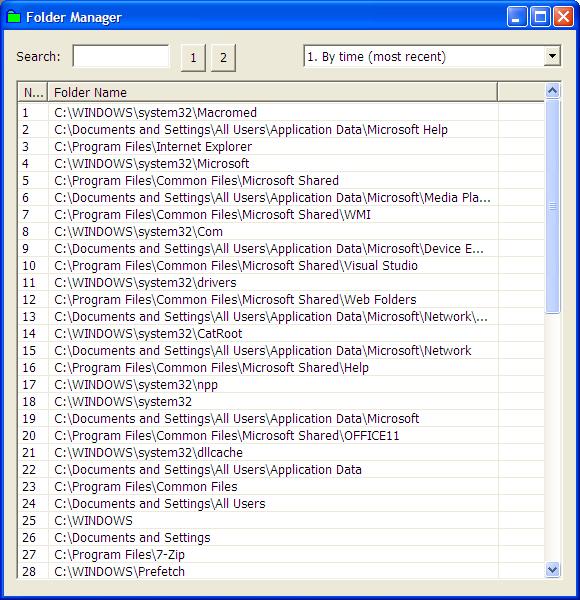This screenshot has height=600, width=580.
Task: Select the 'By time (most recent)' combo box
Action: 432,56
